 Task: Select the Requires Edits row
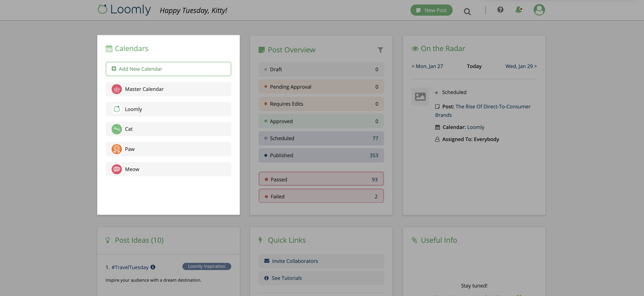(x=321, y=104)
